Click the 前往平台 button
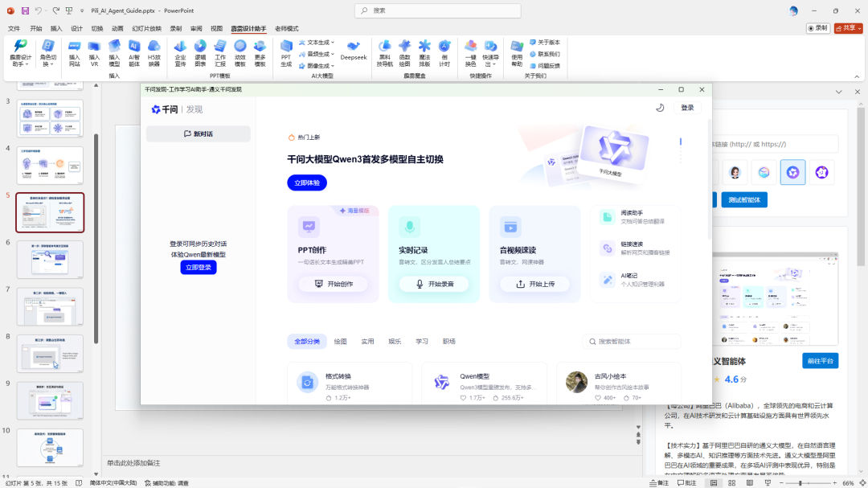Image resolution: width=868 pixels, height=488 pixels. [820, 361]
